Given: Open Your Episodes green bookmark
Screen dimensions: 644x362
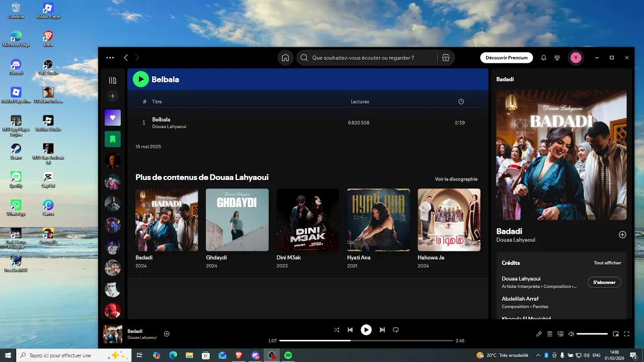Looking at the screenshot, I should pyautogui.click(x=113, y=139).
